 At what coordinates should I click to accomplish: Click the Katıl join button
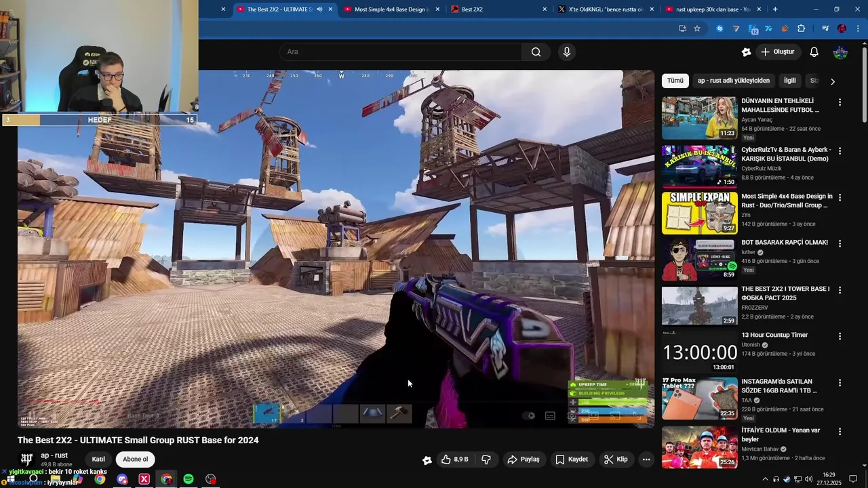(98, 460)
